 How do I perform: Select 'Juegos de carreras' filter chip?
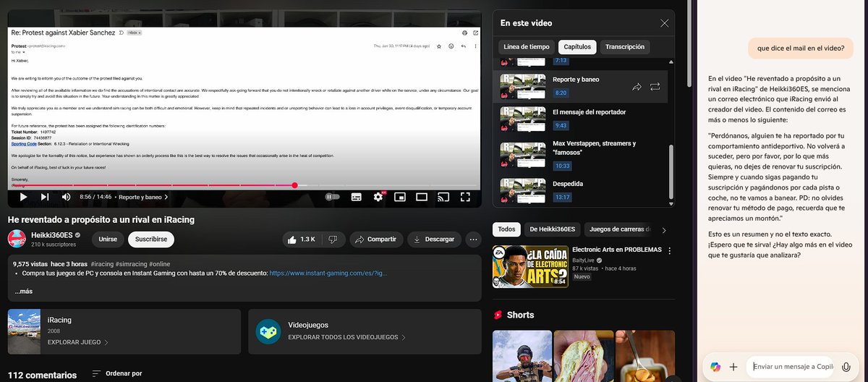(620, 229)
